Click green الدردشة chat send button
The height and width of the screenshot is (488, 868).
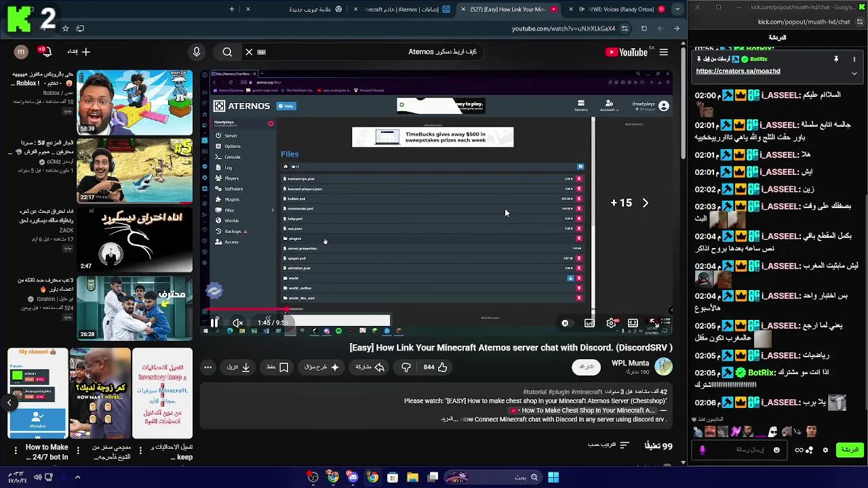[850, 450]
